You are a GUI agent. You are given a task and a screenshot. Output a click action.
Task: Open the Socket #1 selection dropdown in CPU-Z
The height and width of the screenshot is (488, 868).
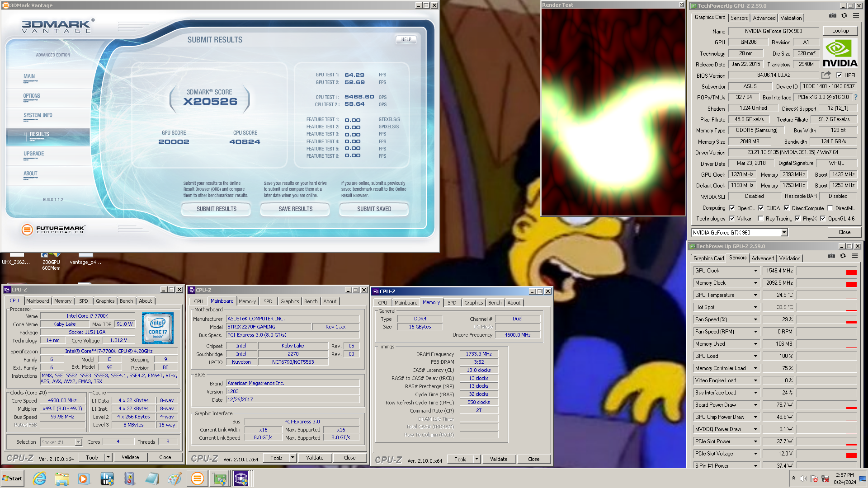[x=78, y=442]
